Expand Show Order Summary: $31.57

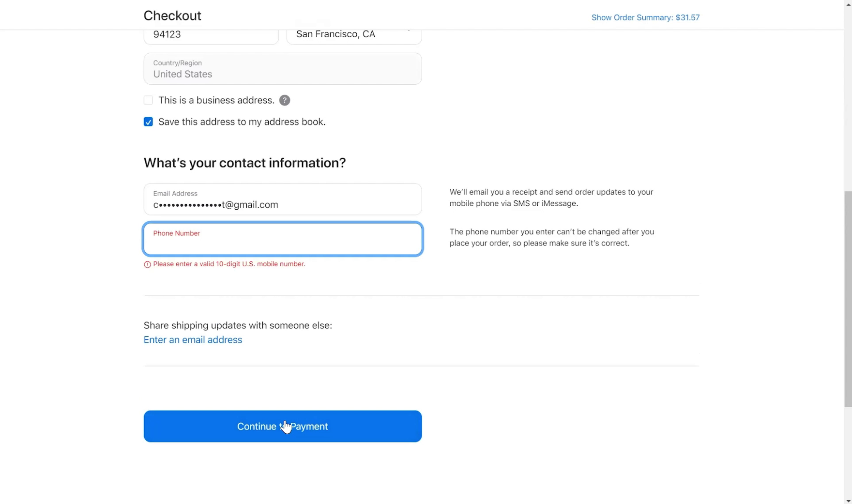coord(645,17)
